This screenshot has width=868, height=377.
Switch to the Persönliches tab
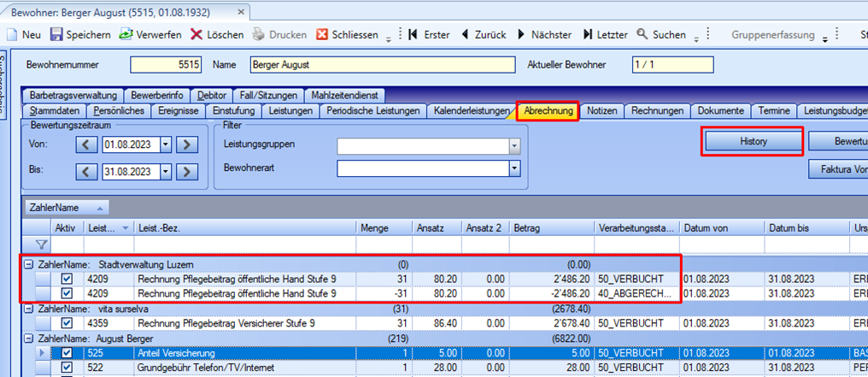119,111
